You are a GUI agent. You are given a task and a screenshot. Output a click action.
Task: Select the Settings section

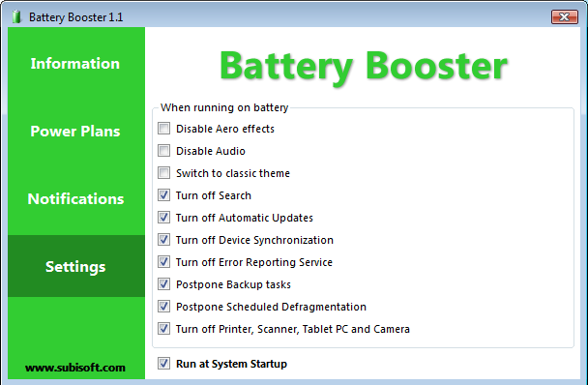click(x=75, y=266)
